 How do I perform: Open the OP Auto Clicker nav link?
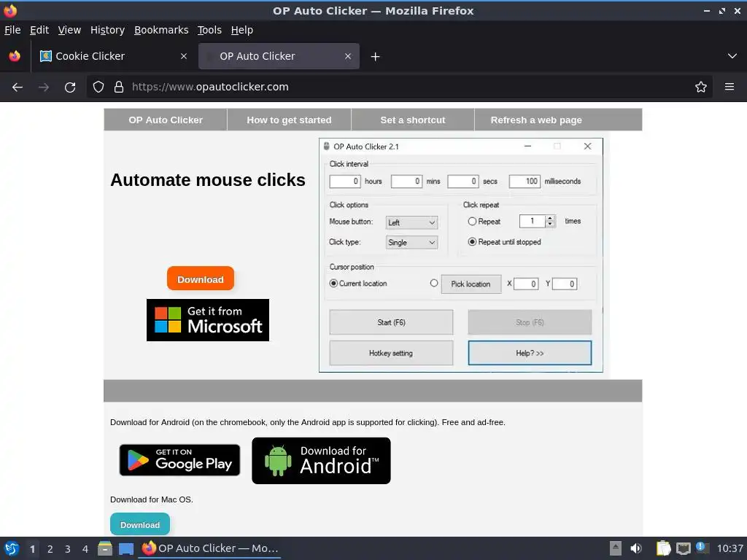pyautogui.click(x=166, y=120)
